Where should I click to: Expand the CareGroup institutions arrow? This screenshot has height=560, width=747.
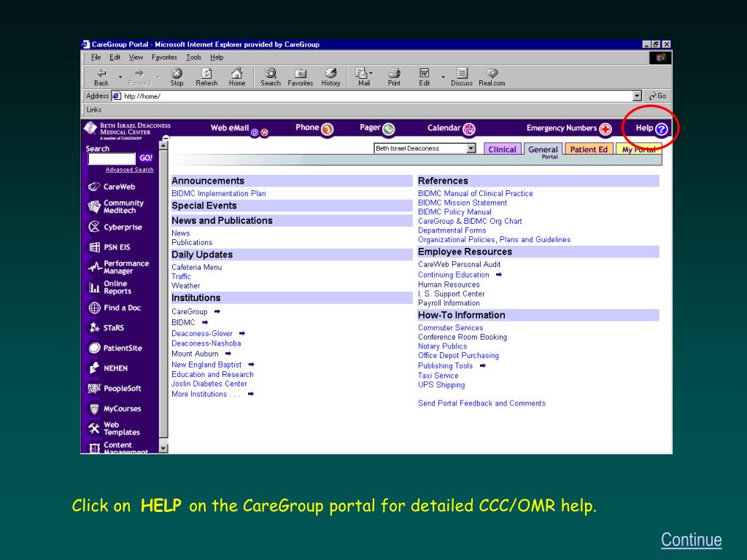(217, 311)
